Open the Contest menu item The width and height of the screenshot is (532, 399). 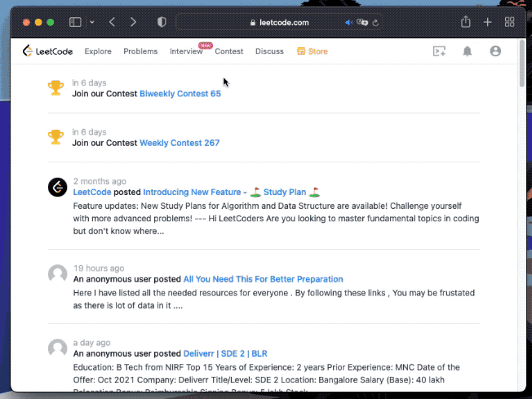pyautogui.click(x=229, y=51)
